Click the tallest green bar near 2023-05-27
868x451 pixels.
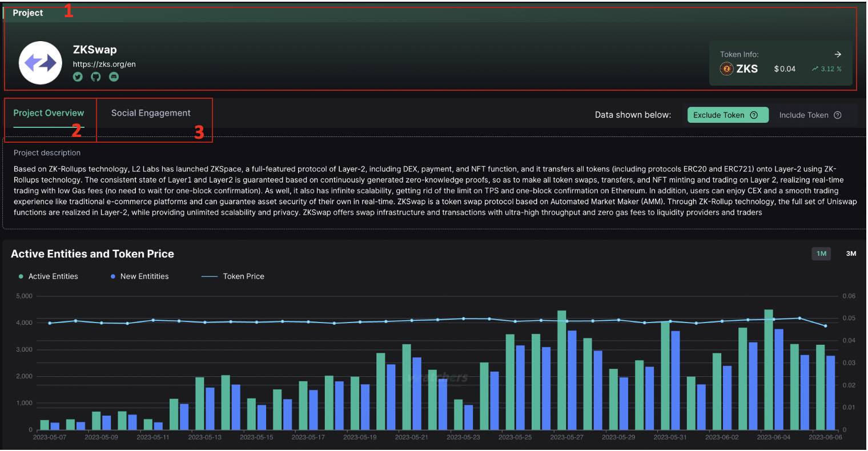point(561,371)
